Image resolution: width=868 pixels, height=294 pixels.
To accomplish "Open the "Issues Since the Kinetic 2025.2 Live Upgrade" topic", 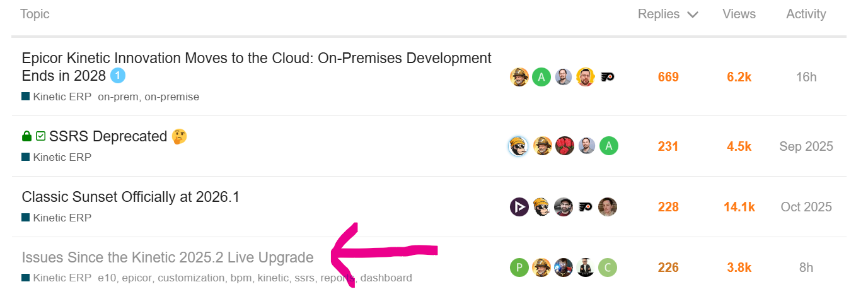I will [168, 257].
